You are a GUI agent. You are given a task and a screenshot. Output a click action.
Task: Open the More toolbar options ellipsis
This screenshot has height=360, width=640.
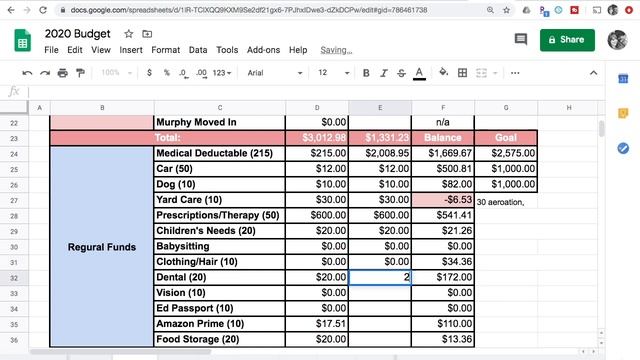point(515,73)
